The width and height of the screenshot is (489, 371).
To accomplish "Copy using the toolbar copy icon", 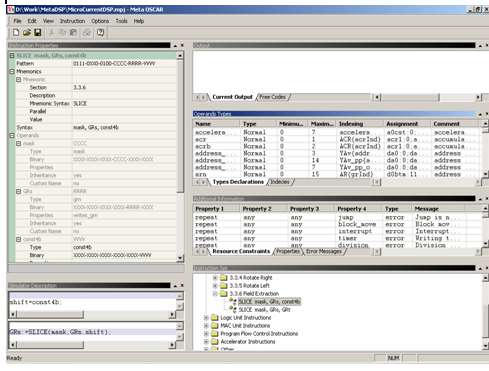I will click(x=62, y=33).
